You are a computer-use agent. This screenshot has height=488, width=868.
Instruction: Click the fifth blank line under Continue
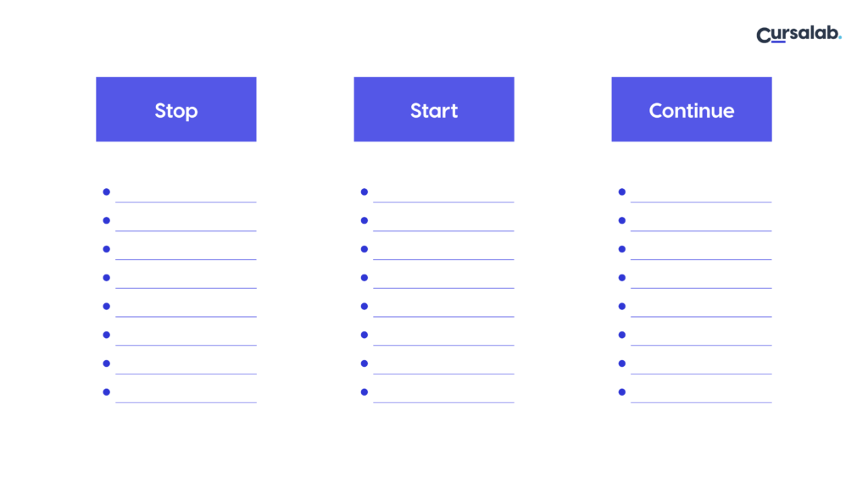[x=701, y=315]
